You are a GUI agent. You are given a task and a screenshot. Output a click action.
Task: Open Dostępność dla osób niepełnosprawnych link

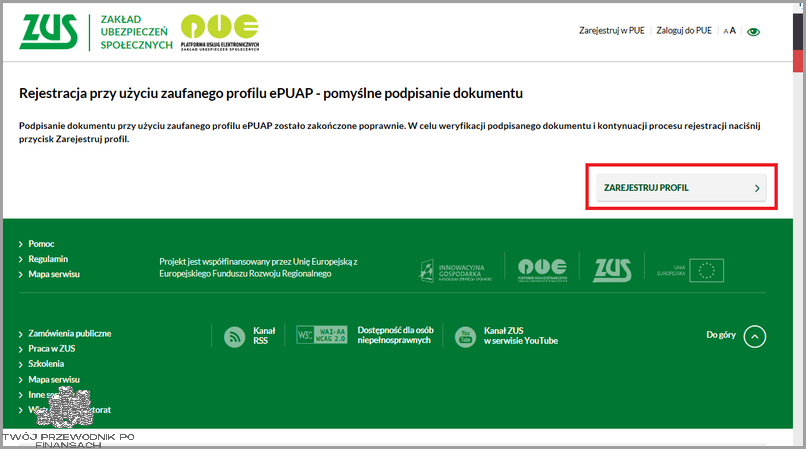[x=395, y=335]
